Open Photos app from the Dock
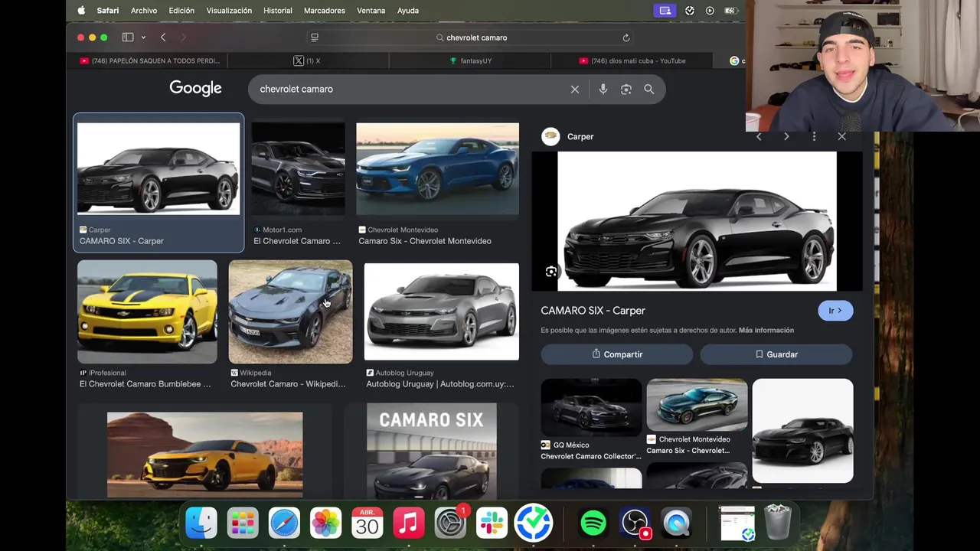This screenshot has height=551, width=980. [x=325, y=523]
